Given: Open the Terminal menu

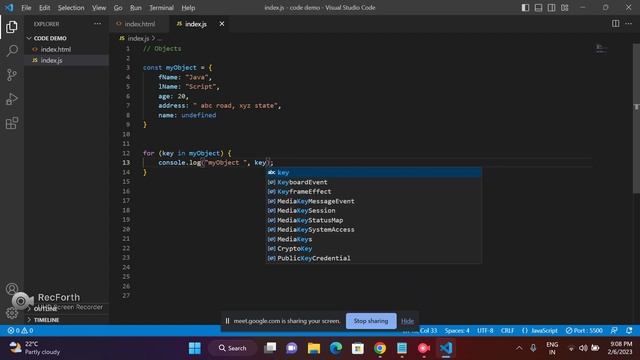Looking at the screenshot, I should [x=161, y=8].
